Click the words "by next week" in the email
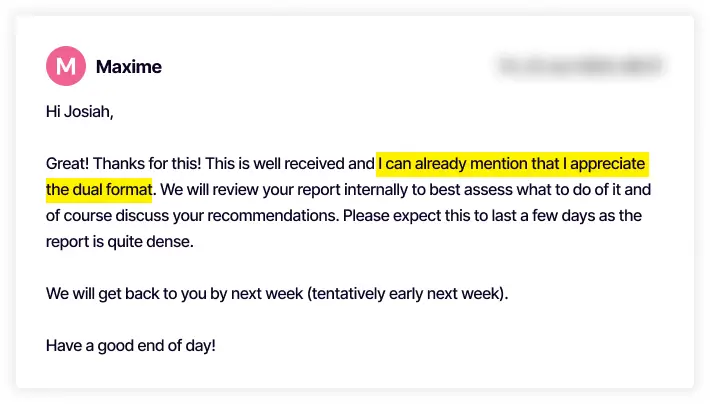The width and height of the screenshot is (710, 404). (260, 293)
